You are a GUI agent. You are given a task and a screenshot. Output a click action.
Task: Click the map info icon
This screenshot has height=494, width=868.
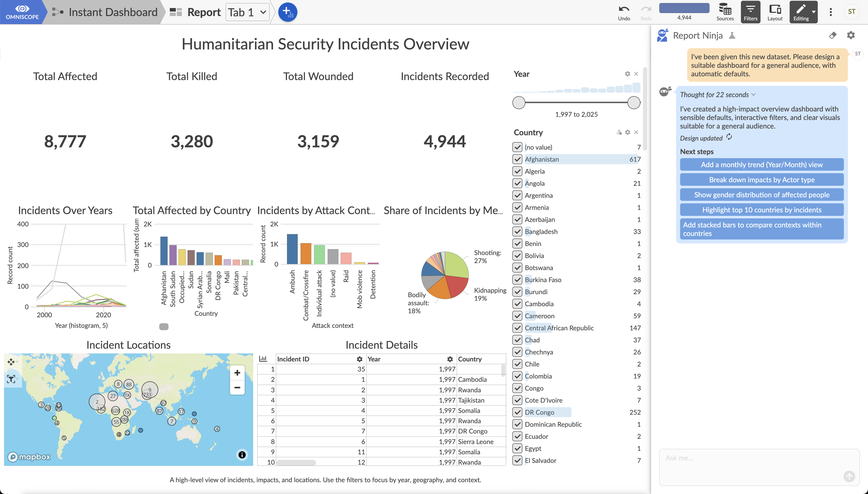(x=242, y=455)
